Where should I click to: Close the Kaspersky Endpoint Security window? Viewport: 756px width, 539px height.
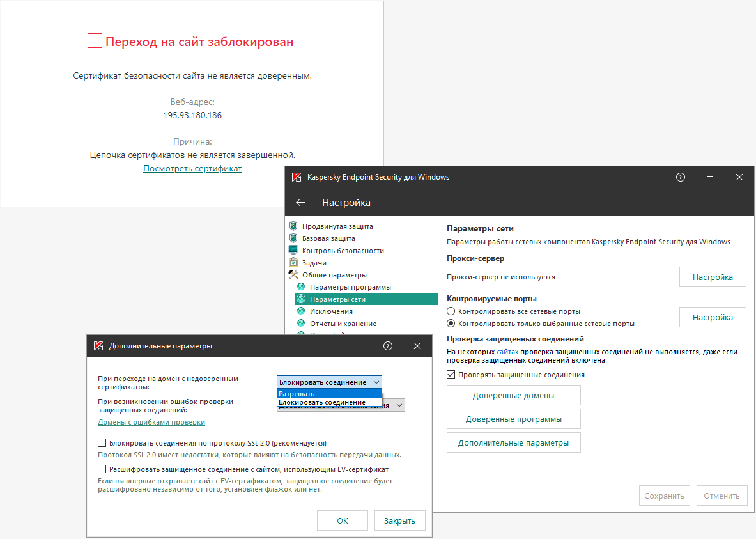pyautogui.click(x=739, y=177)
